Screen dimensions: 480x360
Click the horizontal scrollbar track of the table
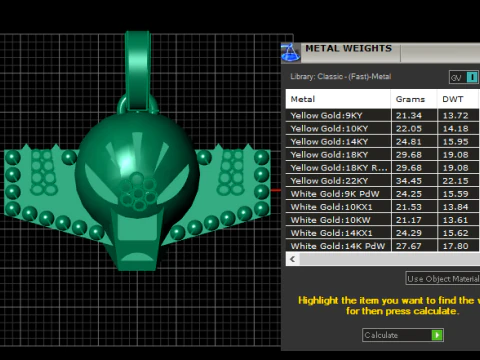click(x=389, y=259)
